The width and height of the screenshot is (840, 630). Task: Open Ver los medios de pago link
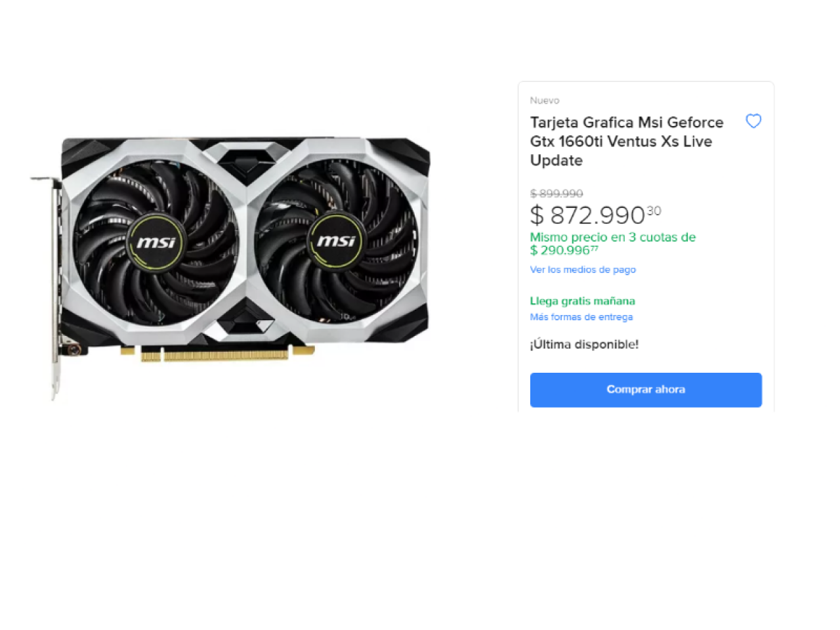click(583, 270)
